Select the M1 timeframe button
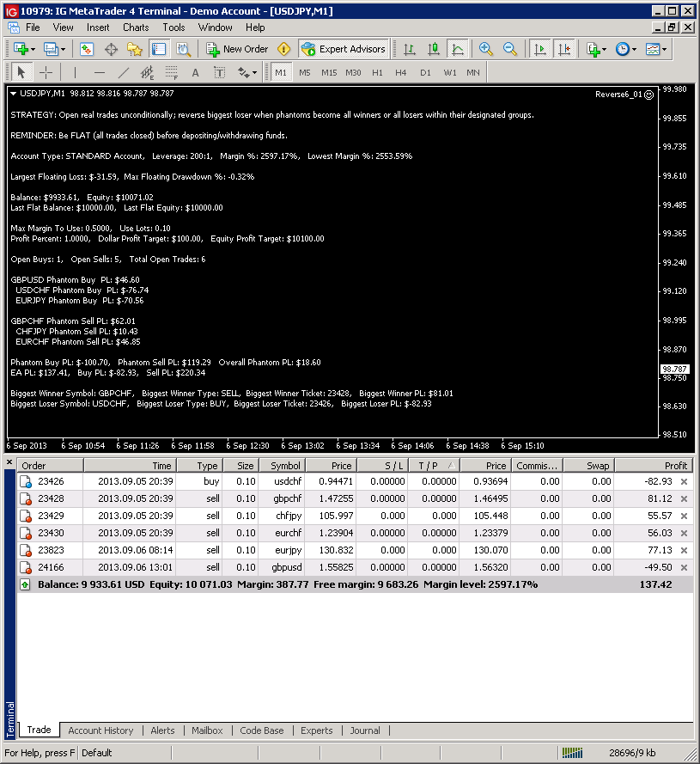Screen dimensions: 700x764 pyautogui.click(x=281, y=72)
